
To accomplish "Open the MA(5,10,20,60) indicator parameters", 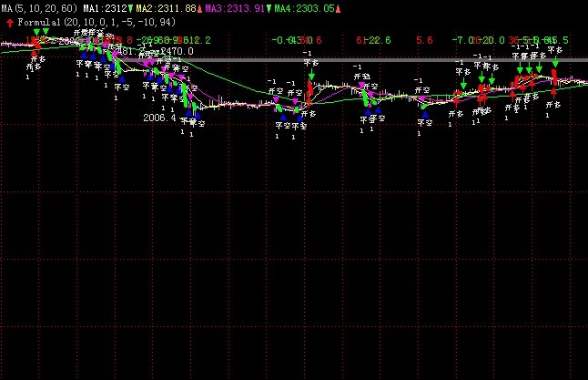I will (x=38, y=8).
